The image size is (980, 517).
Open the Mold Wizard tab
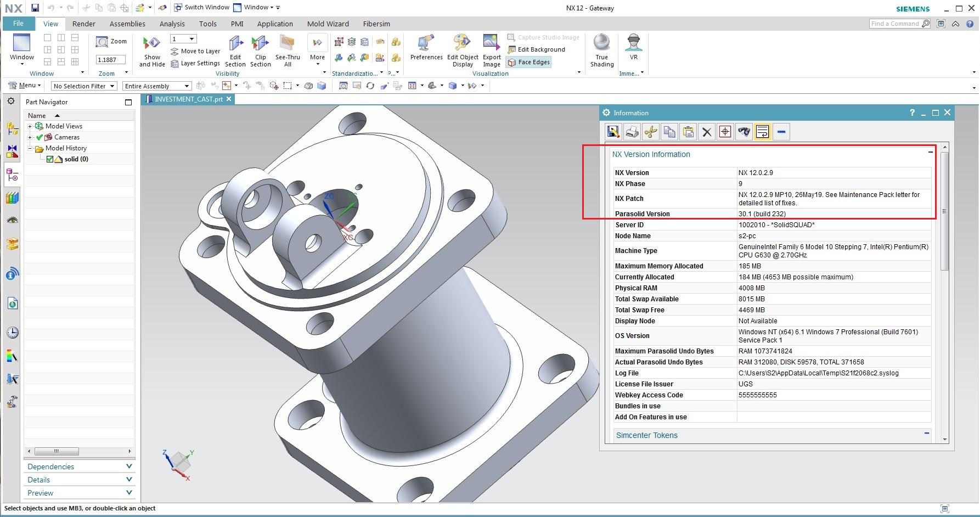click(328, 24)
